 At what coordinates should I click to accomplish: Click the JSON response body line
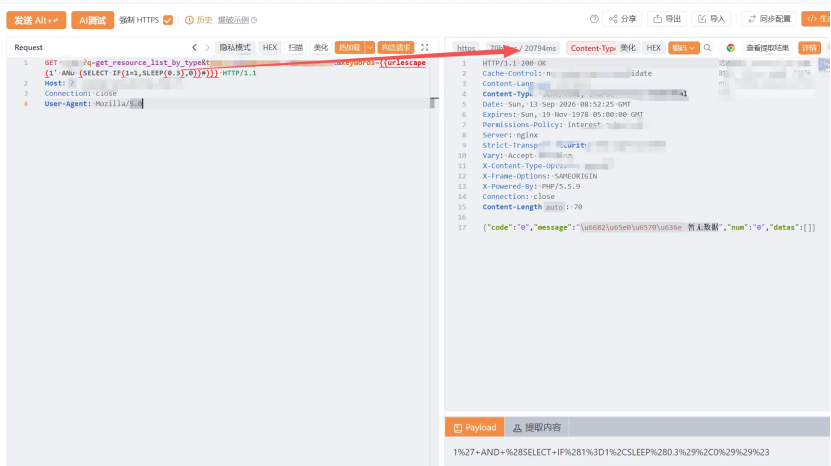tap(649, 227)
